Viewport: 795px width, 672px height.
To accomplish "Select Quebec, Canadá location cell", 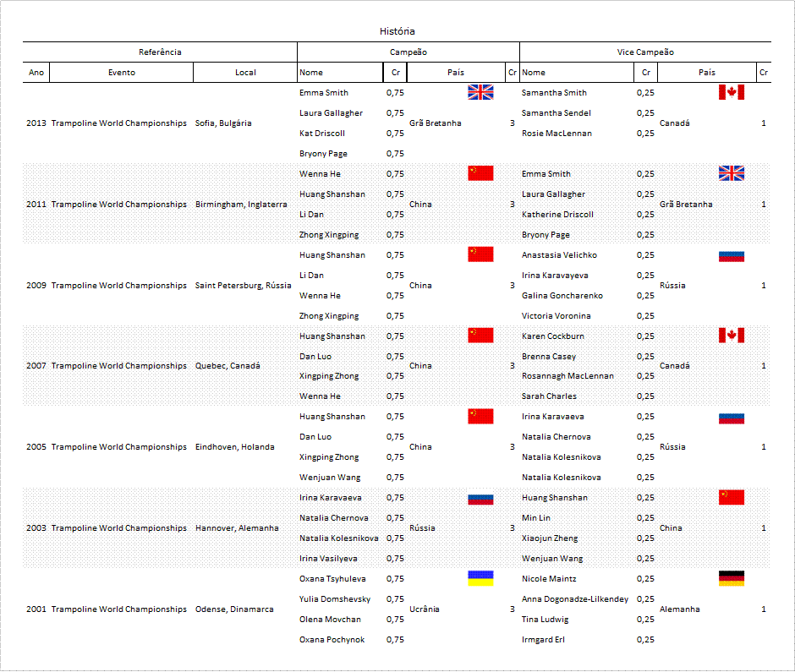I will 228,366.
